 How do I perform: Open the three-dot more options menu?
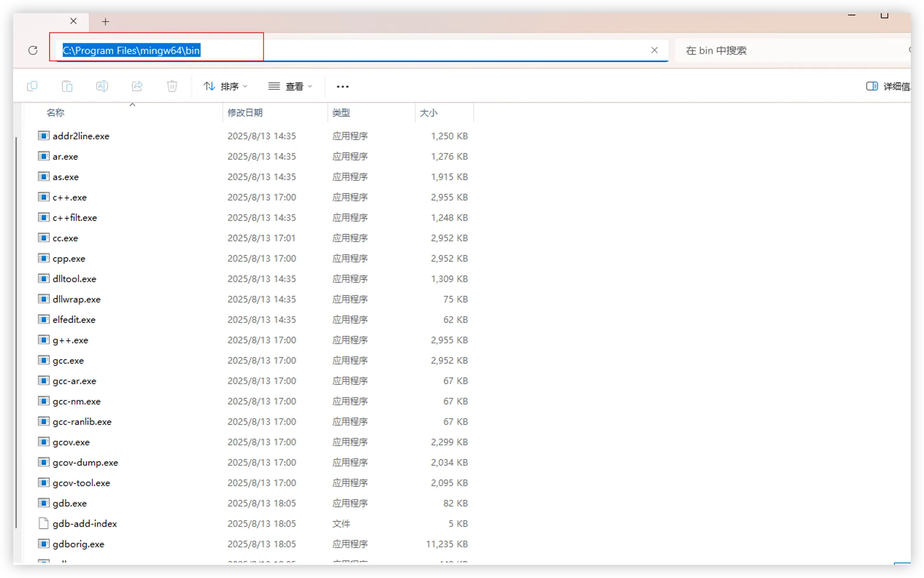click(342, 87)
